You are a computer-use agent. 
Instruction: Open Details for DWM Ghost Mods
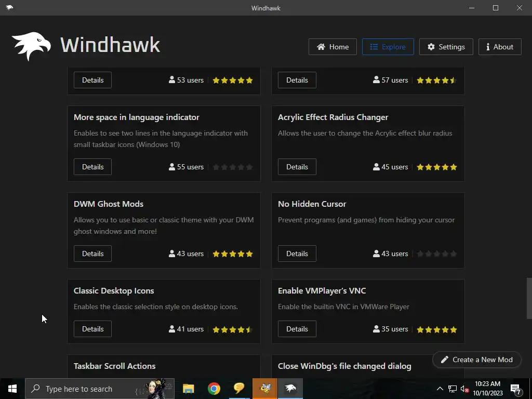pos(92,254)
